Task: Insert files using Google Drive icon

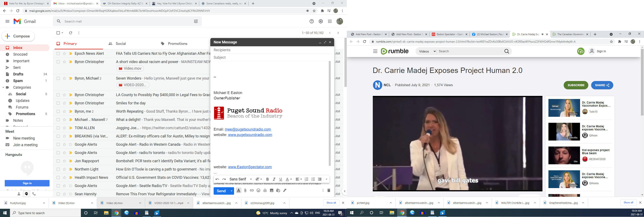Action: 265,191
